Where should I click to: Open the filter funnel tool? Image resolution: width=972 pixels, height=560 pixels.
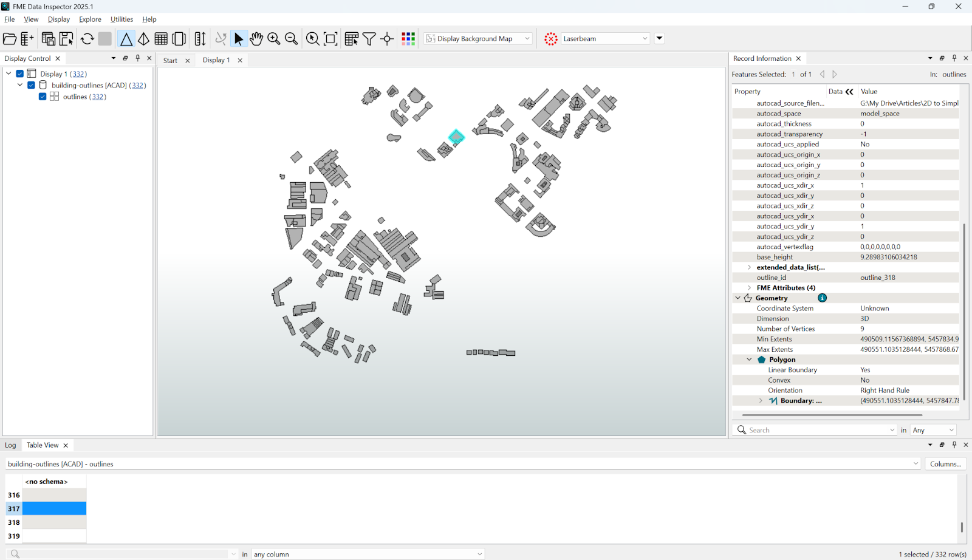[x=369, y=38]
